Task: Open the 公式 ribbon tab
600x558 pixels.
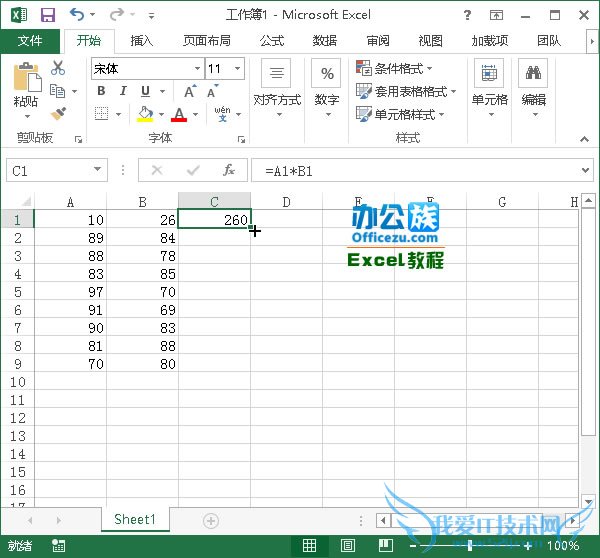Action: [271, 41]
